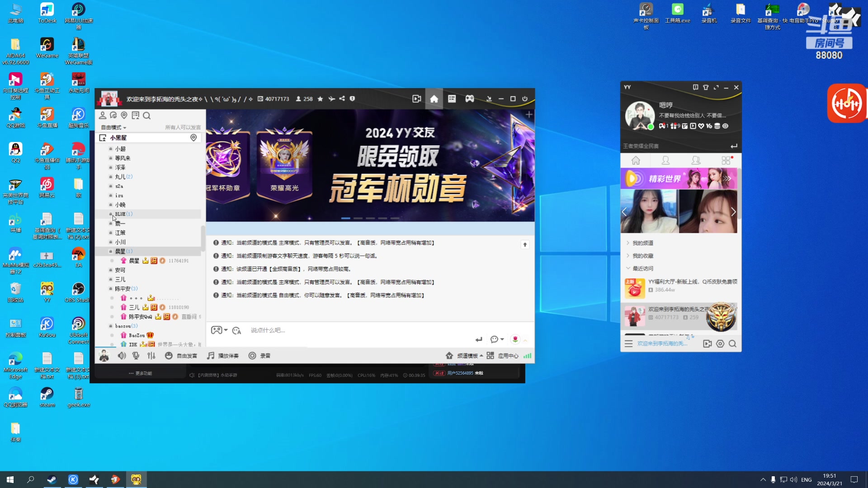The width and height of the screenshot is (868, 488).
Task: Click the 更多功能 more functions button
Action: click(140, 373)
